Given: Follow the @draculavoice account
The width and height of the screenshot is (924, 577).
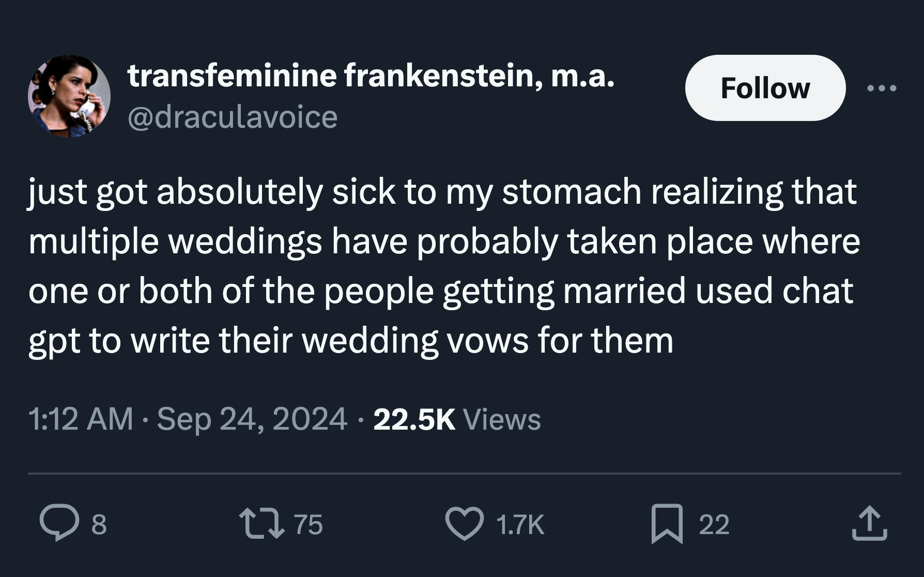Looking at the screenshot, I should (x=765, y=88).
